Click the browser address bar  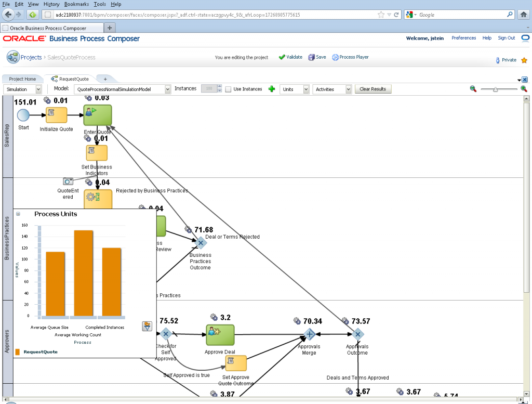click(208, 15)
